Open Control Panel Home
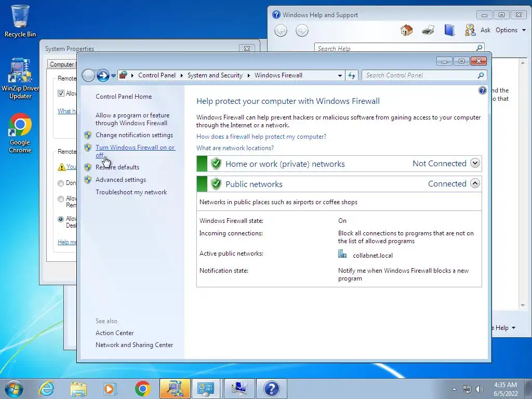The image size is (532, 399). [124, 97]
